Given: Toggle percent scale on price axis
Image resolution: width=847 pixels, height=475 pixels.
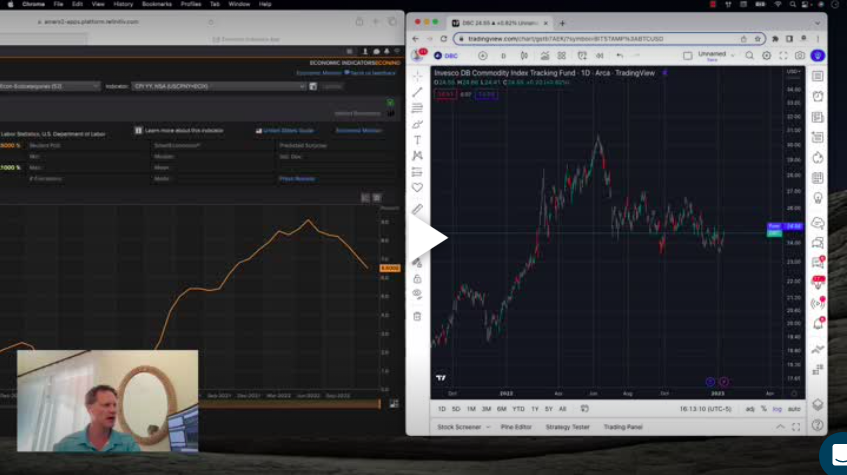Looking at the screenshot, I should pos(764,409).
